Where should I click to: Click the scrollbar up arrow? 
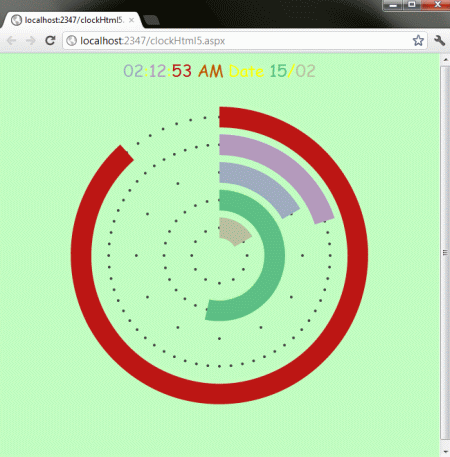point(445,60)
